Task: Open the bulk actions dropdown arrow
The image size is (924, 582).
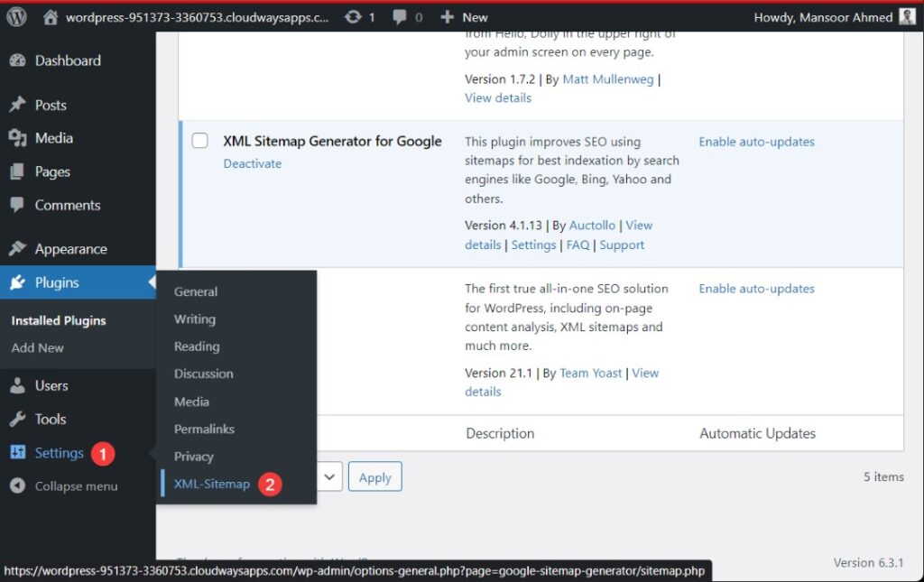Action: click(329, 476)
